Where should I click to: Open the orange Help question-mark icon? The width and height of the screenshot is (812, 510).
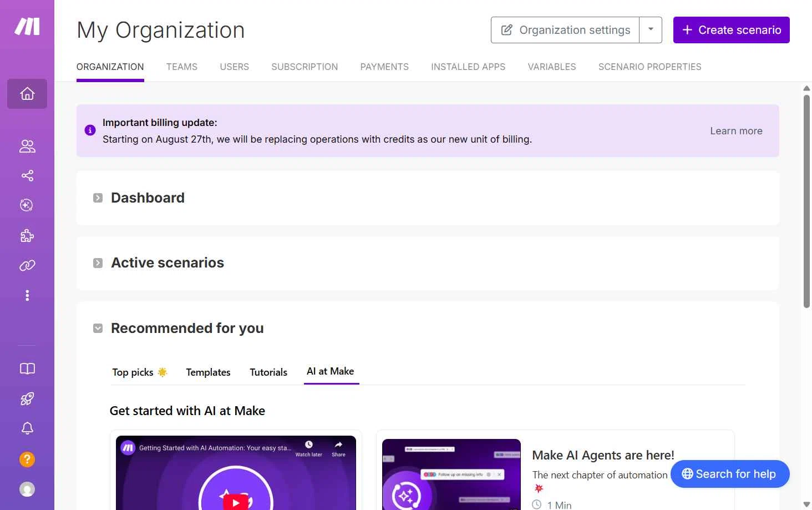coord(27,459)
